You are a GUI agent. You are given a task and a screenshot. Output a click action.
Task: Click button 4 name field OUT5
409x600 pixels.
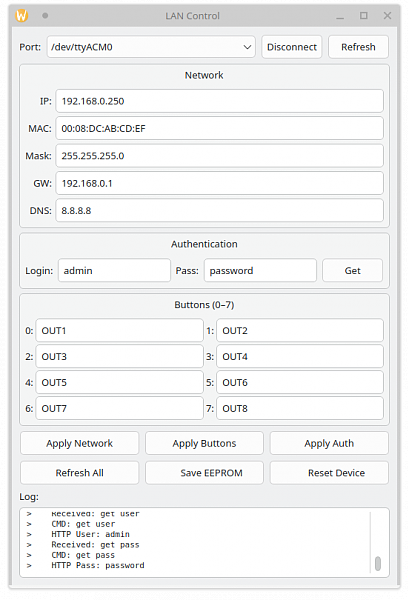(x=119, y=383)
